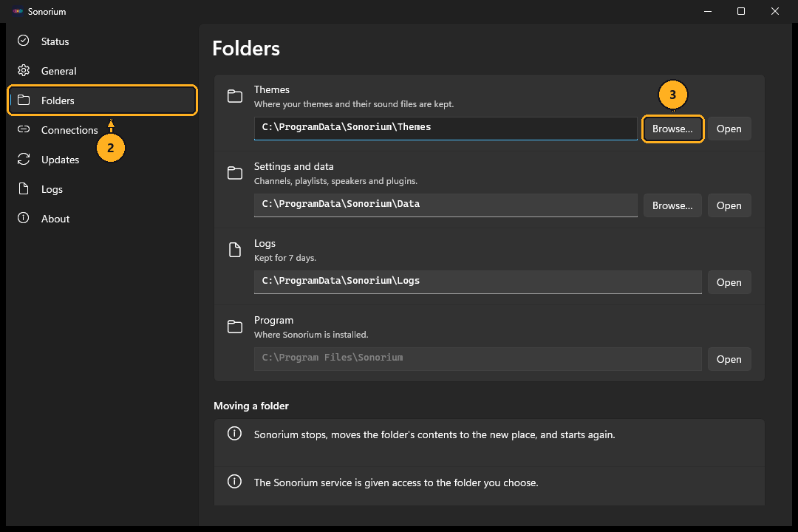Click info icon next to 'Sonorium stops' note
This screenshot has width=798, height=532.
[x=235, y=434]
